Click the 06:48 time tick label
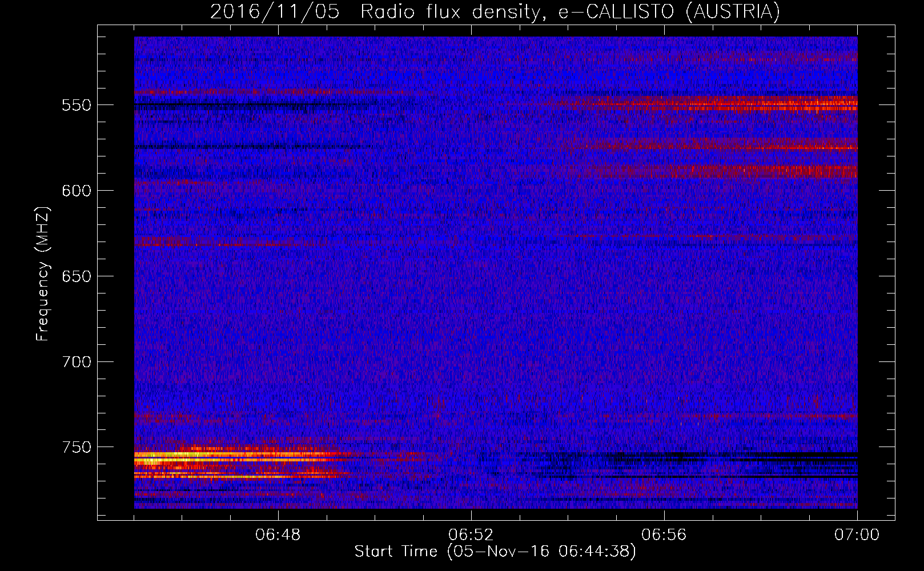Screen dimensions: 924x571 click(278, 535)
